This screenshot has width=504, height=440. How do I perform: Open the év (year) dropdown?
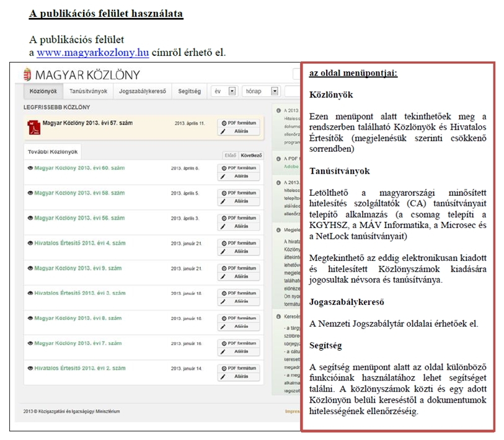click(x=232, y=91)
